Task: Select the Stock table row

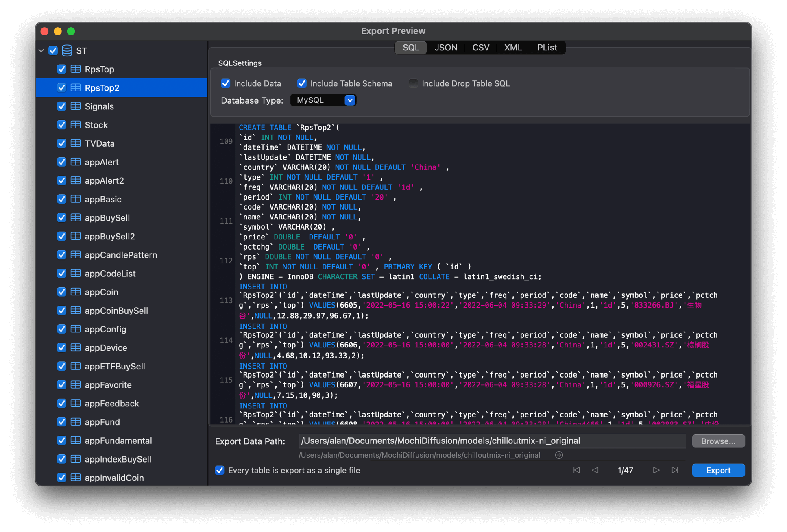Action: pyautogui.click(x=122, y=125)
